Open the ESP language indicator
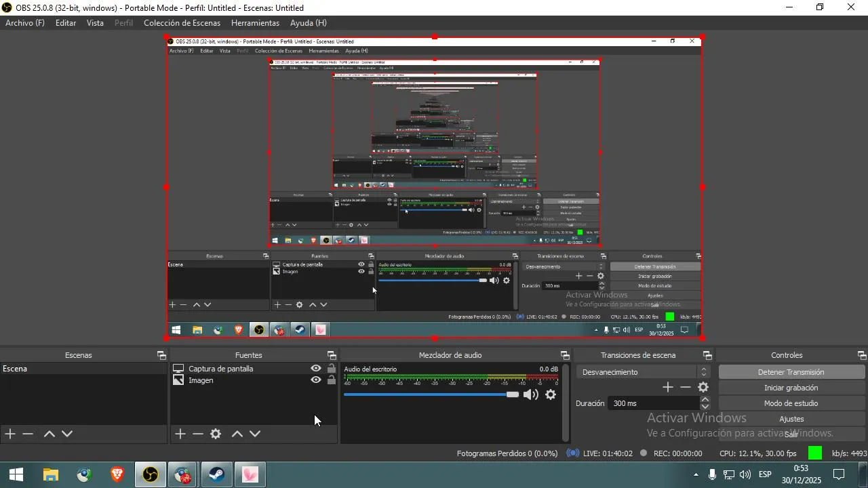868x488 pixels. [765, 474]
